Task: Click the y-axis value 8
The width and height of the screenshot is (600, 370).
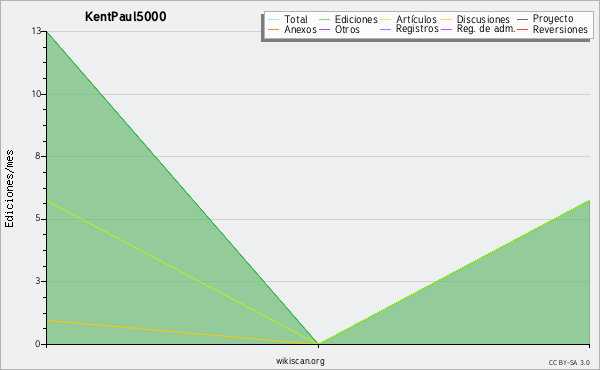Action: [x=38, y=156]
